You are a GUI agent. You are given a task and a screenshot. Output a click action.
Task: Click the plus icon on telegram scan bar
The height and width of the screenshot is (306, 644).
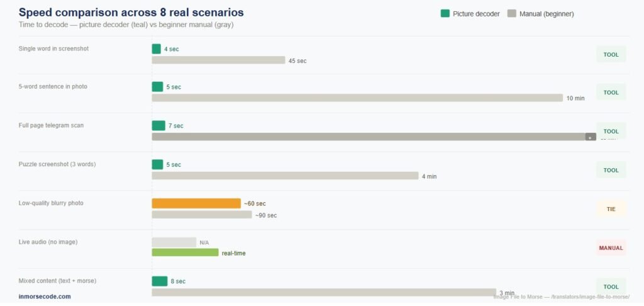coord(590,137)
